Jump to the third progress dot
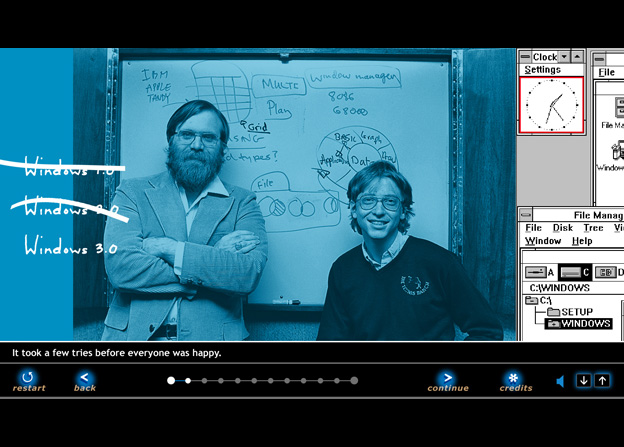 (x=204, y=381)
